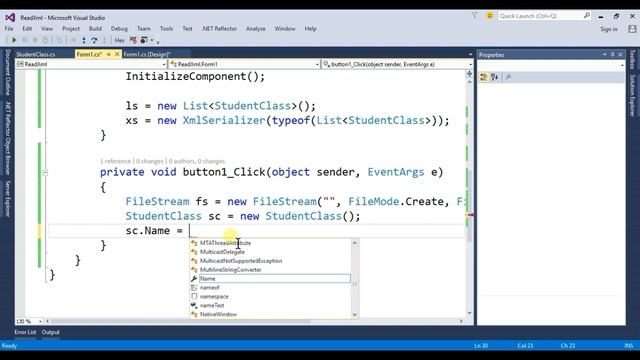This screenshot has width=640, height=360.
Task: Open the View menu
Action: coord(47,29)
